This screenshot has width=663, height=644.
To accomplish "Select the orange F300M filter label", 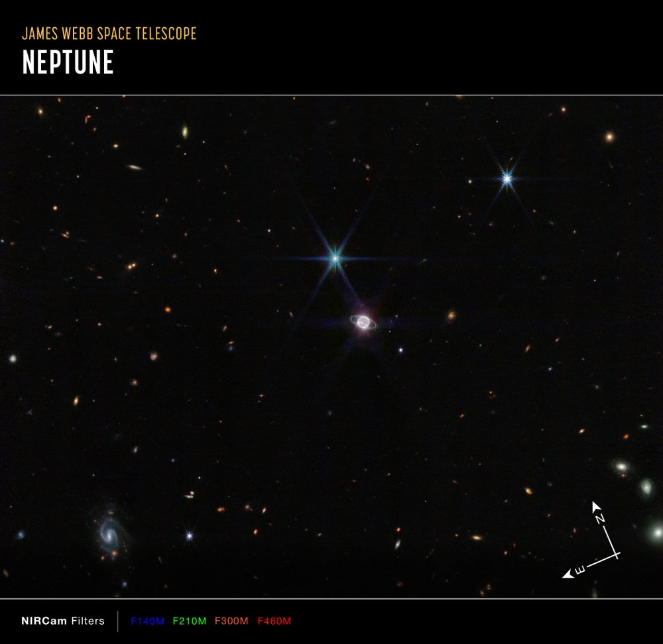I will 232,621.
